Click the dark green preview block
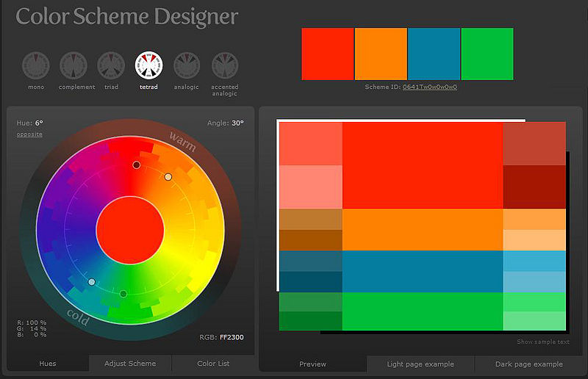 coord(311,321)
